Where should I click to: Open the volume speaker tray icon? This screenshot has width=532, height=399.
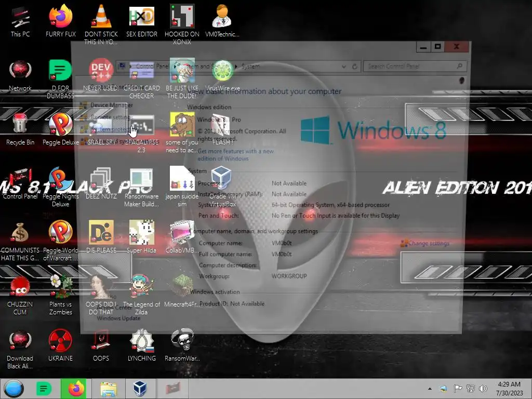pyautogui.click(x=483, y=389)
